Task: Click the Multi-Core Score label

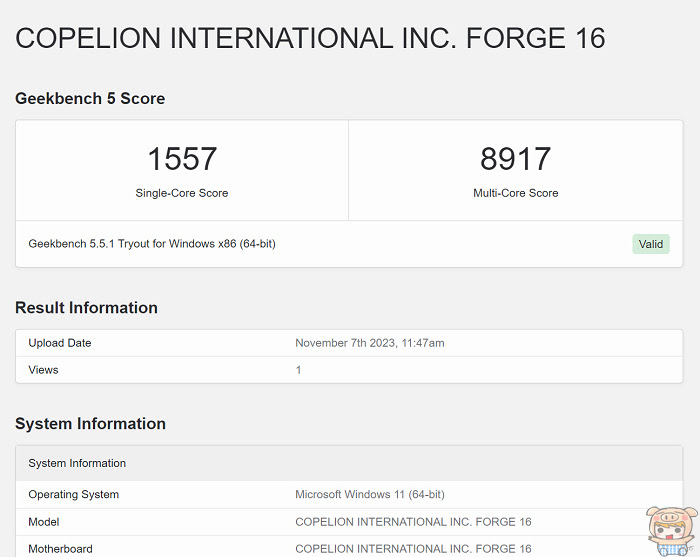Action: (515, 193)
